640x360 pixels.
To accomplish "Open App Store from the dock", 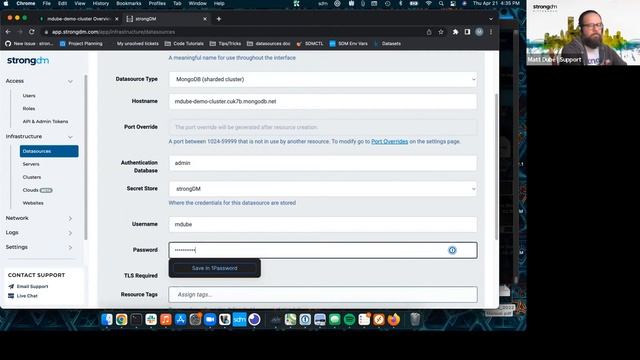I will coord(180,319).
